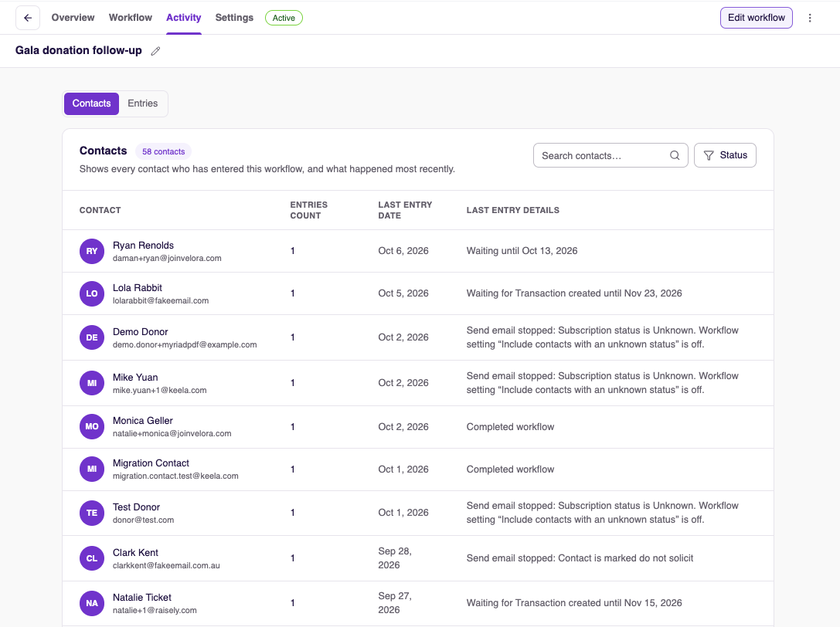Click the Last Entry Details column header
This screenshot has height=627, width=840.
point(512,210)
